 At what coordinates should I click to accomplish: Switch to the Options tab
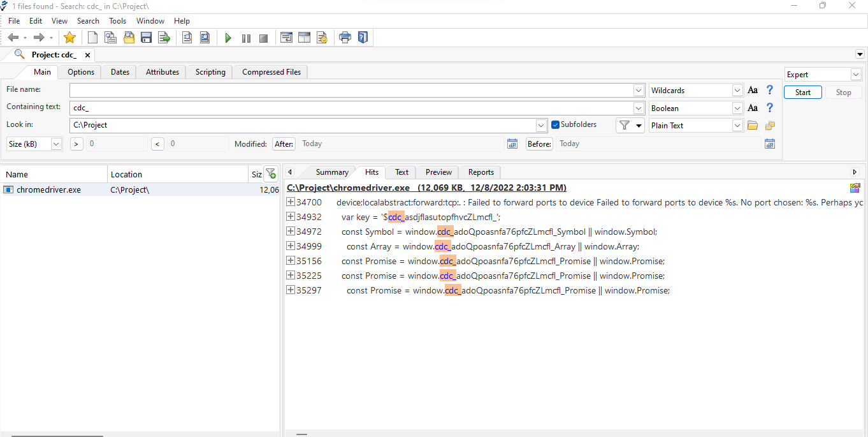(x=81, y=72)
